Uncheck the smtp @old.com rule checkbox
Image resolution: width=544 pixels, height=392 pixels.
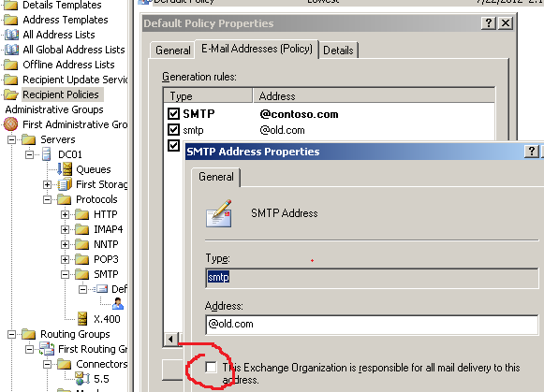coord(173,130)
